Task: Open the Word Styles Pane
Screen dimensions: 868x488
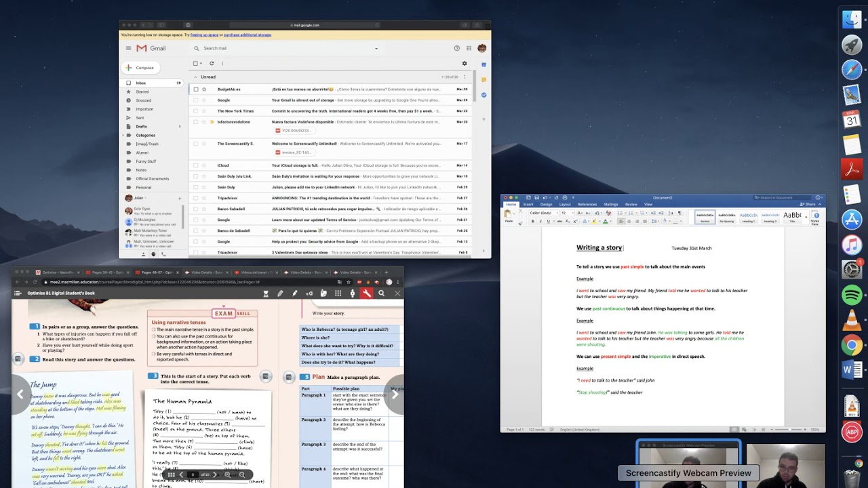Action: click(x=816, y=217)
